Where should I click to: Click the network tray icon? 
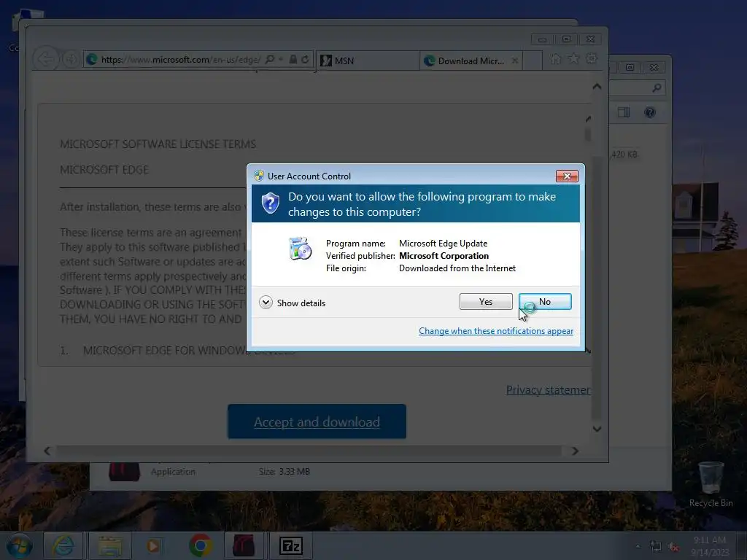click(656, 546)
